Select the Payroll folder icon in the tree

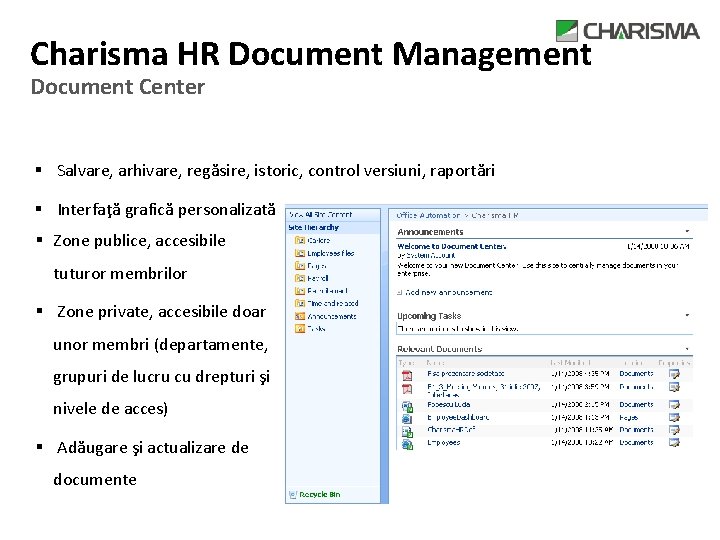300,278
